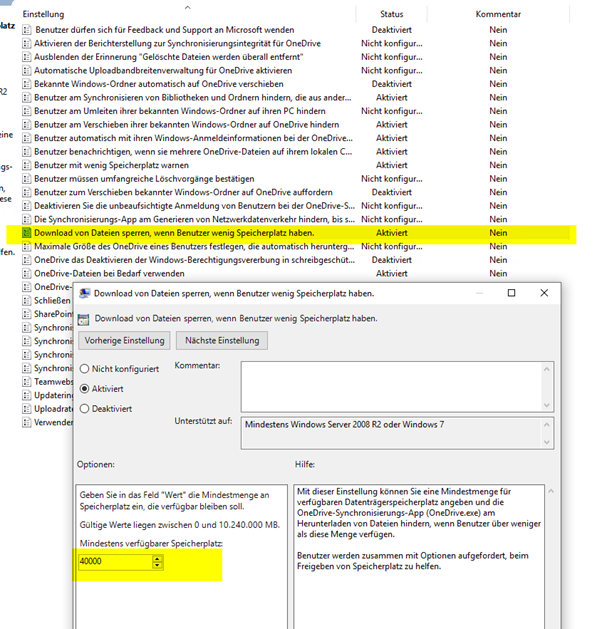Increase the Speicherplatz value with the up spinner arrow

click(x=158, y=559)
